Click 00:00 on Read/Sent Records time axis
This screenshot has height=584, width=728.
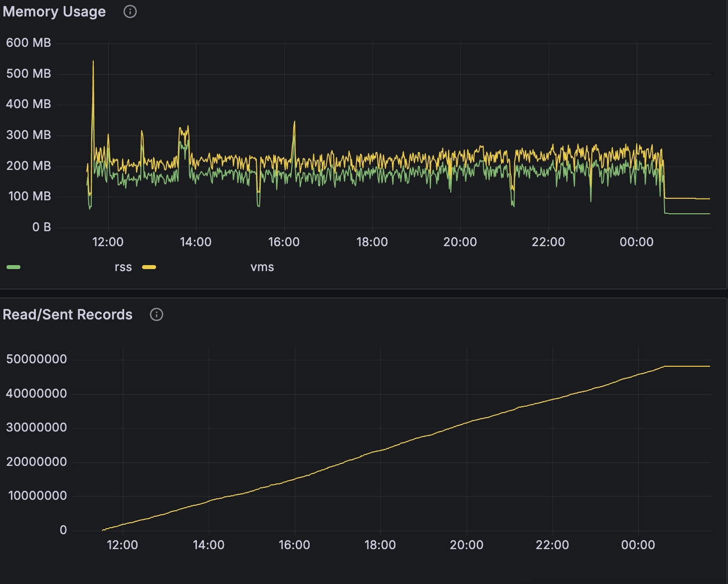click(x=638, y=545)
